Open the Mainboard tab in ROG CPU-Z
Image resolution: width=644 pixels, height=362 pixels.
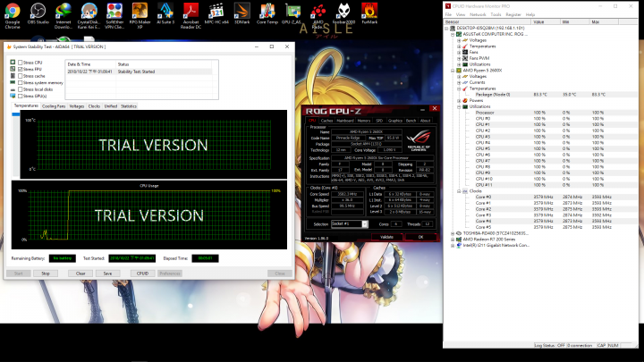(345, 121)
